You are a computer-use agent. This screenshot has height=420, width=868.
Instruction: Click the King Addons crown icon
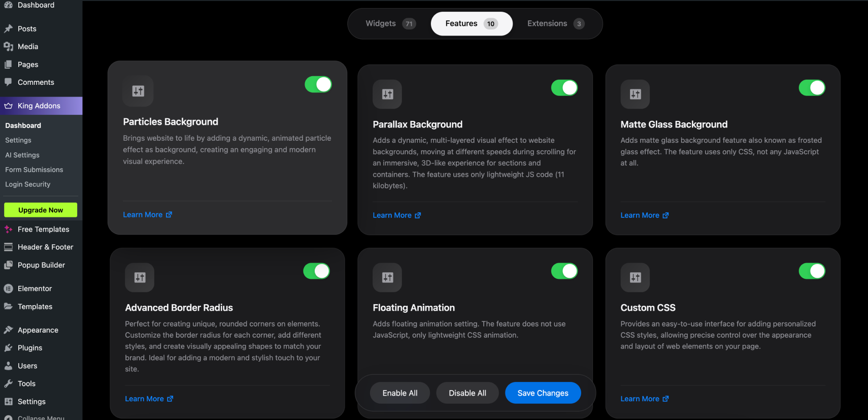pyautogui.click(x=9, y=106)
